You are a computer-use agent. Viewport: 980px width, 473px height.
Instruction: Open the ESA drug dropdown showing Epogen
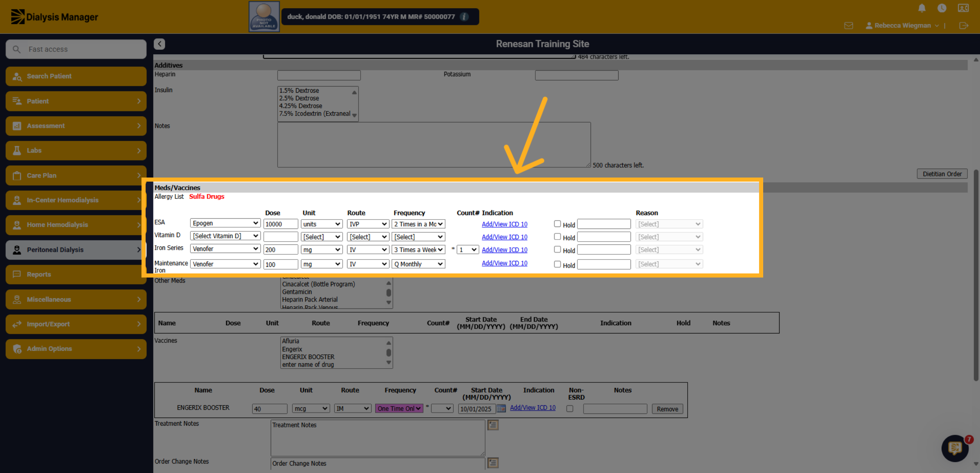[x=225, y=223]
